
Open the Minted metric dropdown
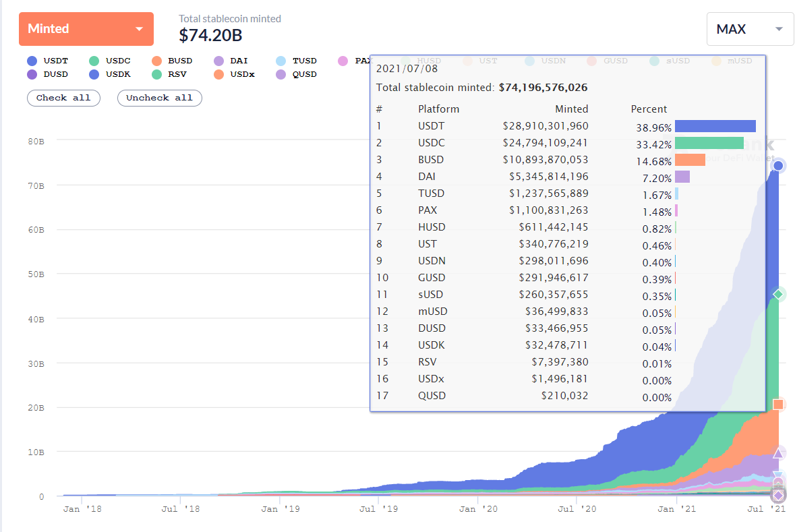[86, 29]
